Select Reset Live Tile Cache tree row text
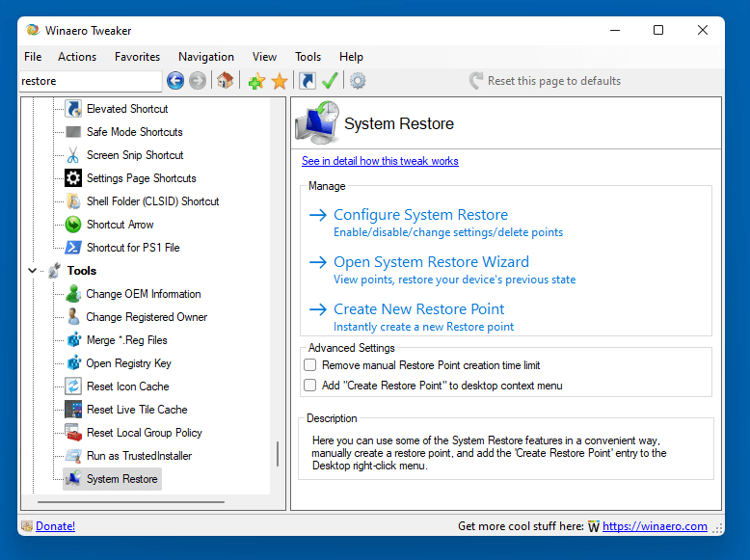Viewport: 750px width, 560px height. pos(137,410)
